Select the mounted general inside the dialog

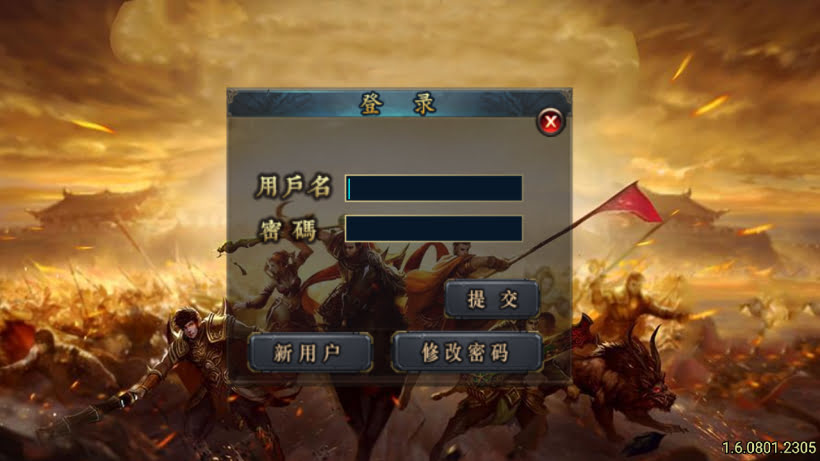[361, 282]
